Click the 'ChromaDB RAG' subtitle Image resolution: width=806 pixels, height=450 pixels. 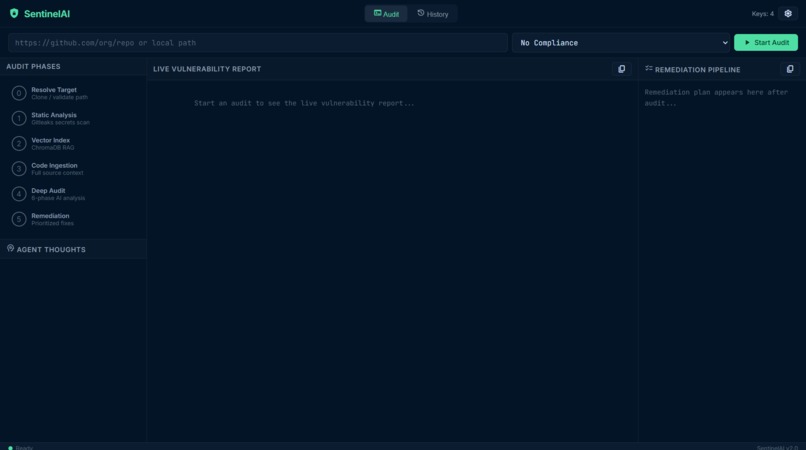coord(52,148)
